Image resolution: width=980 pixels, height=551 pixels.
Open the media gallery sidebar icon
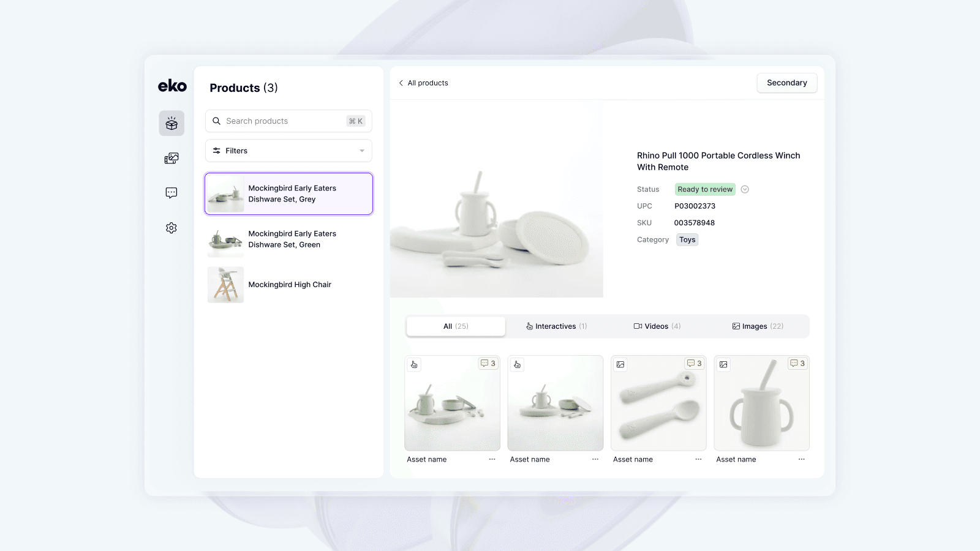pos(171,159)
